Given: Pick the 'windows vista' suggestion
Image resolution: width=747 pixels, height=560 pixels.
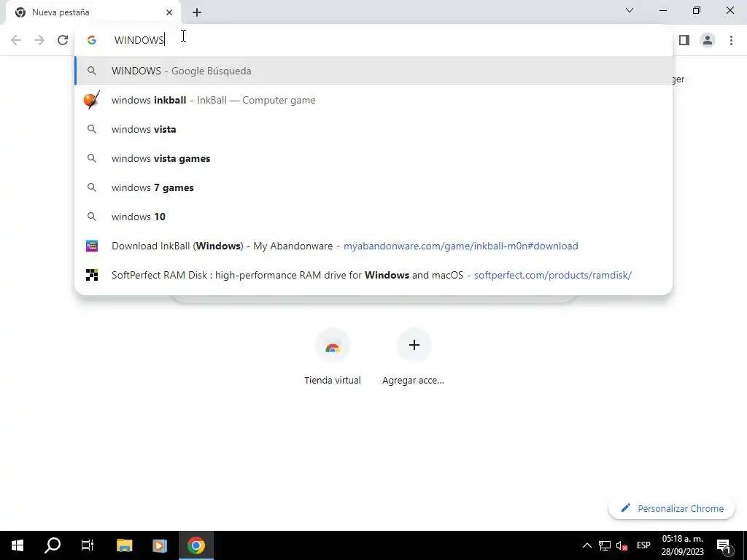Looking at the screenshot, I should coord(373,129).
